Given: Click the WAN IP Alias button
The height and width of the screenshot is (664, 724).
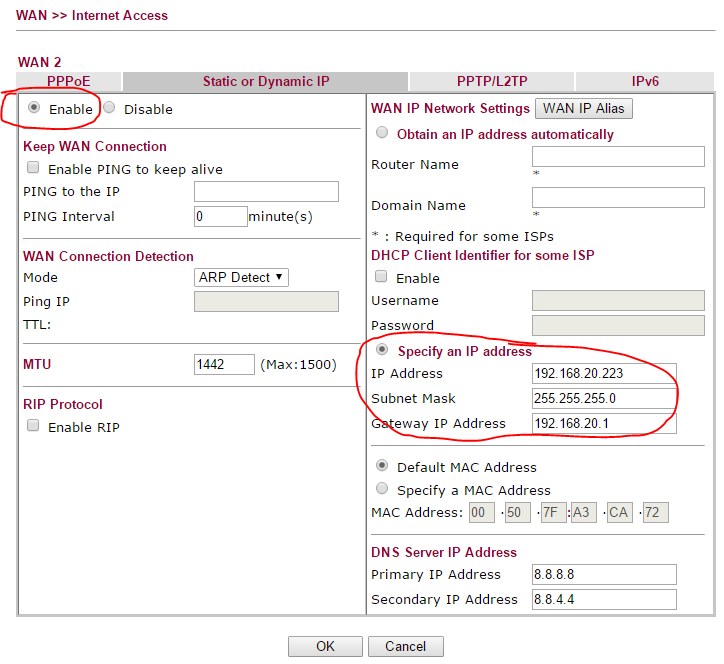Looking at the screenshot, I should click(x=586, y=108).
